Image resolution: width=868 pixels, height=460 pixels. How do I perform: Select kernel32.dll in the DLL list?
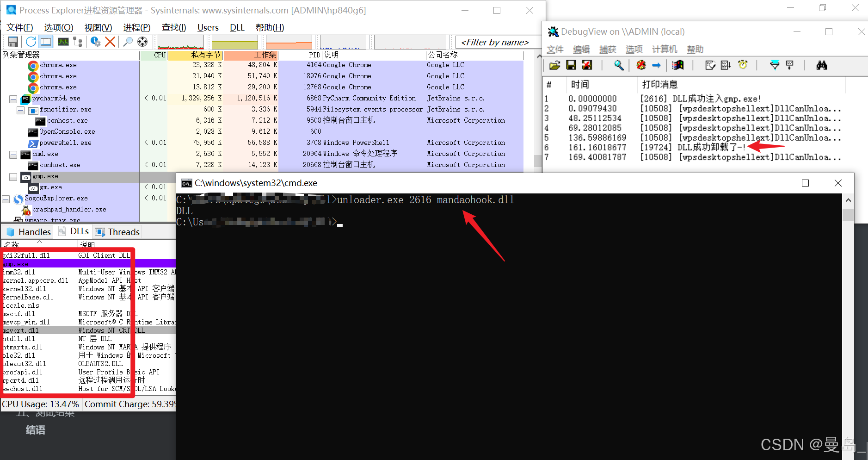89,289
